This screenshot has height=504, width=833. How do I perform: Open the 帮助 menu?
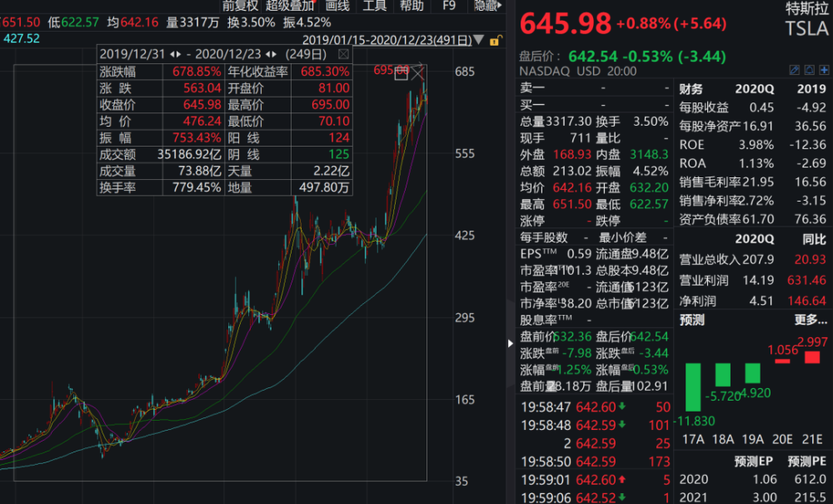pos(412,6)
